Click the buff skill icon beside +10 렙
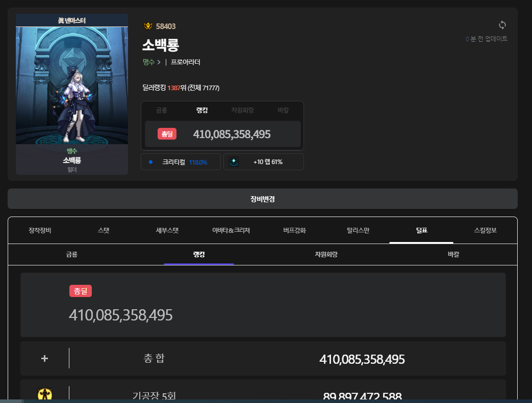Image resolution: width=532 pixels, height=403 pixels. [234, 162]
